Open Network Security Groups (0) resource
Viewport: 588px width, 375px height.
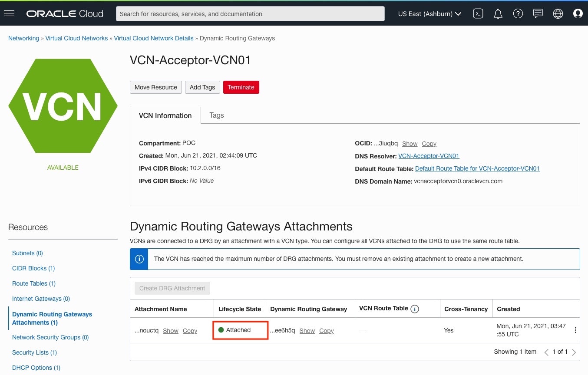tap(50, 337)
